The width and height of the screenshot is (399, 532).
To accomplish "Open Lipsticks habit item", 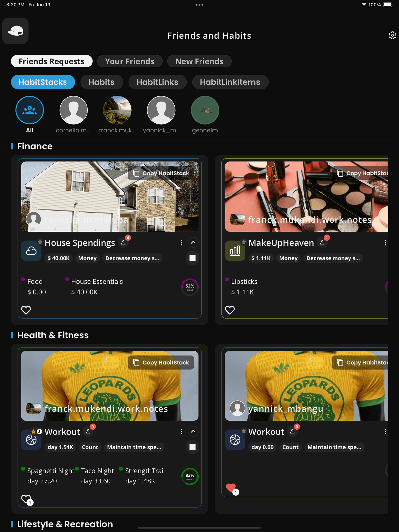I will [241, 287].
